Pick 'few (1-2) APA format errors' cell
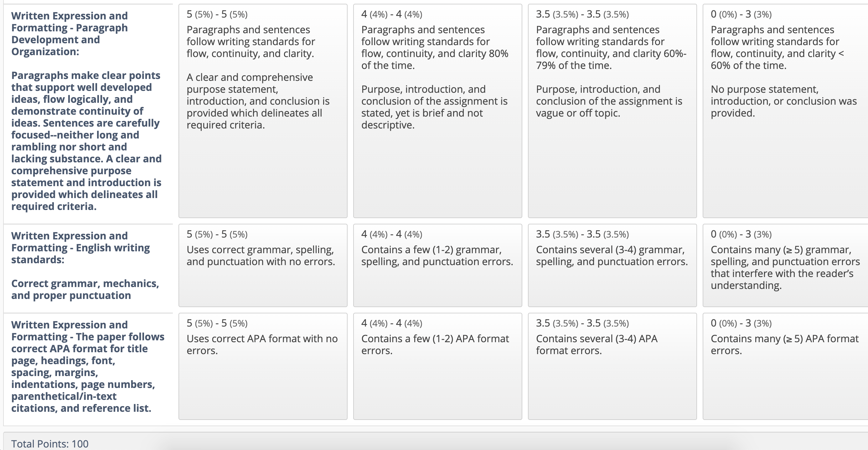This screenshot has width=868, height=450. click(437, 366)
